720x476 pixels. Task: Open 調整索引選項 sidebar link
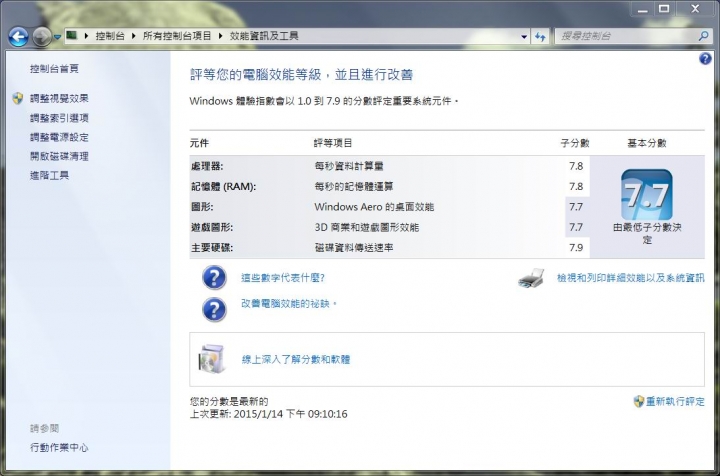pos(59,118)
